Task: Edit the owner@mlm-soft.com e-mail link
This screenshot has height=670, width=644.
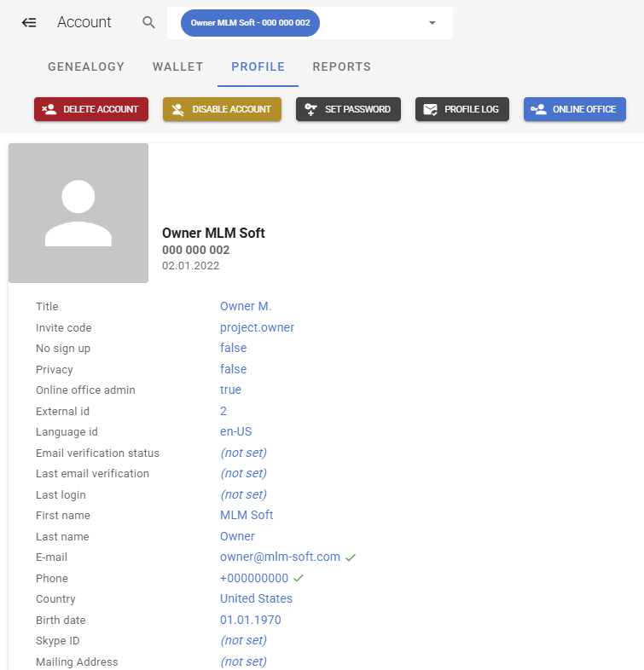Action: (280, 557)
